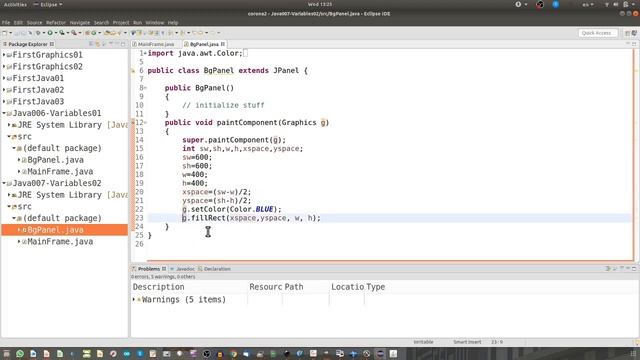Open the Refactor menu

56,22
